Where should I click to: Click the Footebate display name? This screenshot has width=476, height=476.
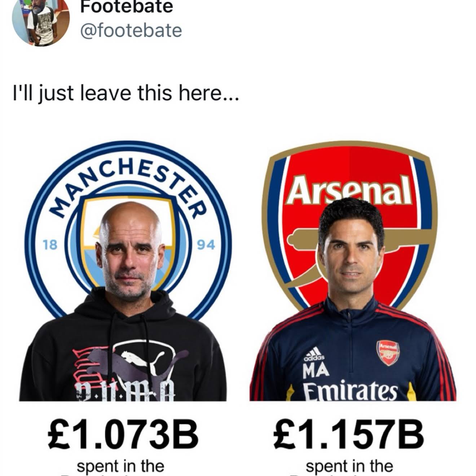click(x=127, y=6)
